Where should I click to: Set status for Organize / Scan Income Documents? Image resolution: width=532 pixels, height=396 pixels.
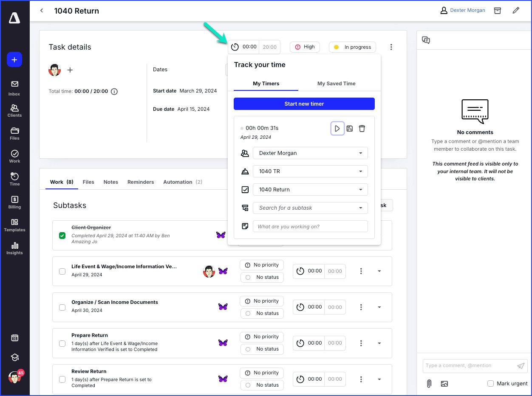pyautogui.click(x=262, y=313)
